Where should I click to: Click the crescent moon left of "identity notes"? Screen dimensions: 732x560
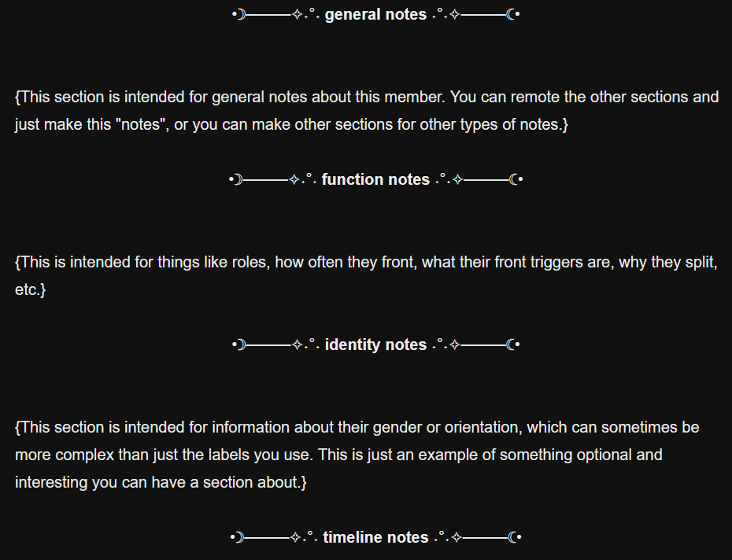(x=242, y=344)
